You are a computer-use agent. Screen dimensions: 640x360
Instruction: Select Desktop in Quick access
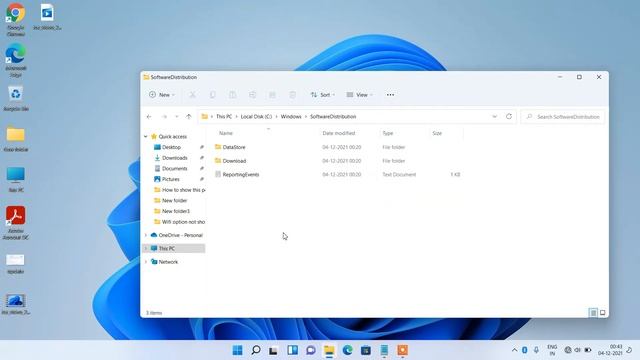pyautogui.click(x=171, y=147)
